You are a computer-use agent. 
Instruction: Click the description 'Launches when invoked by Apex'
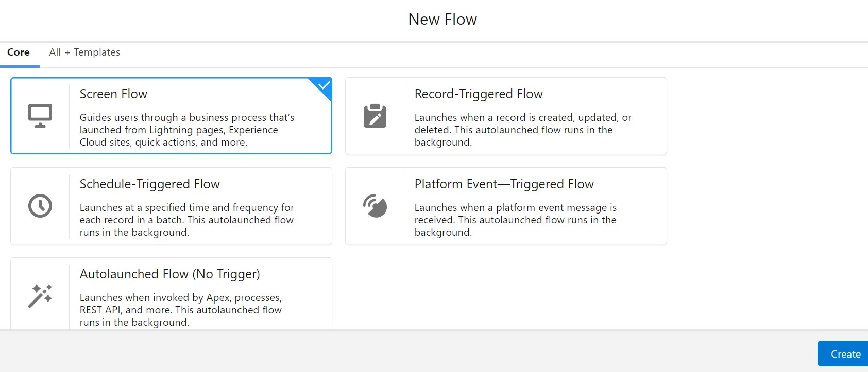coord(181,310)
